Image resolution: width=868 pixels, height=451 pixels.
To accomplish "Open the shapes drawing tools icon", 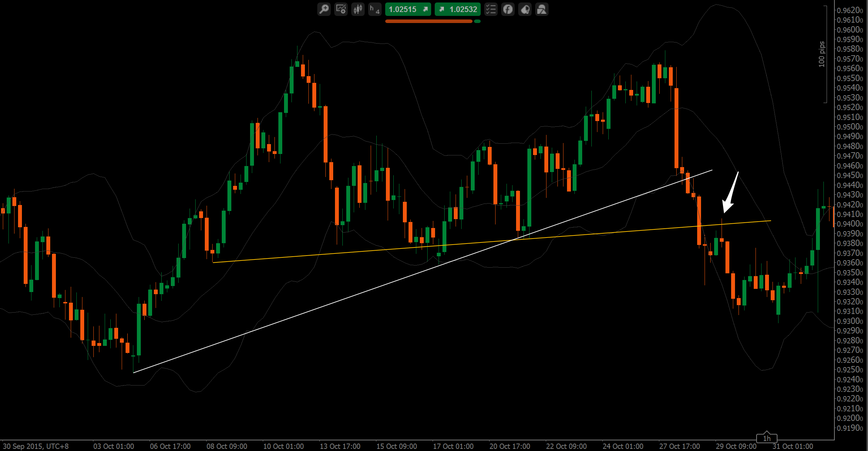I will (x=542, y=9).
